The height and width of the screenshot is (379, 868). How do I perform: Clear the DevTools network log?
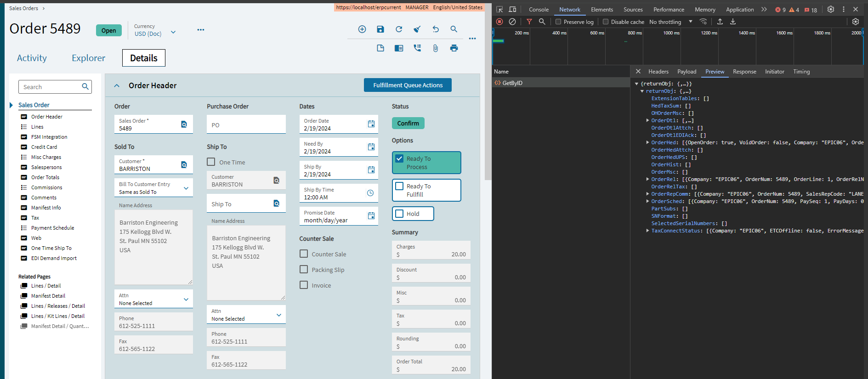pyautogui.click(x=512, y=22)
